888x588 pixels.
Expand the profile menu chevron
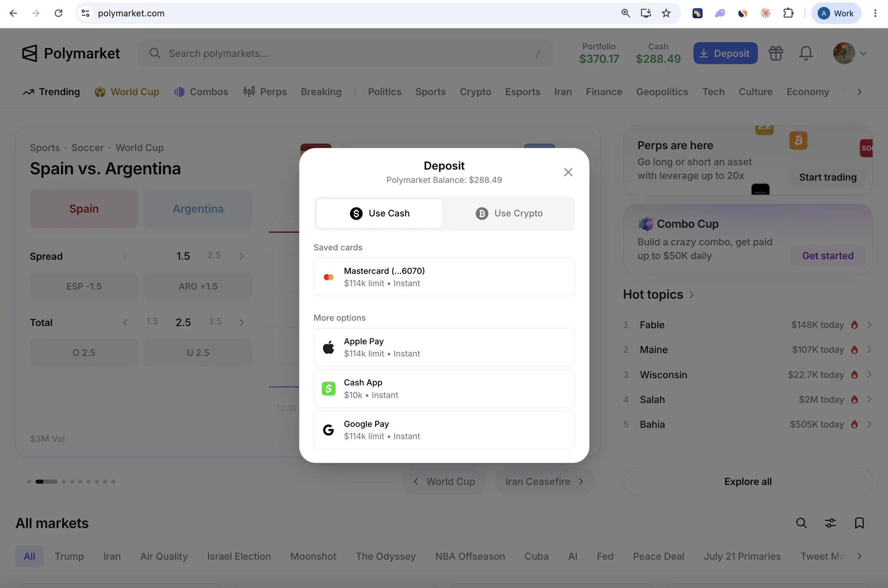click(863, 53)
